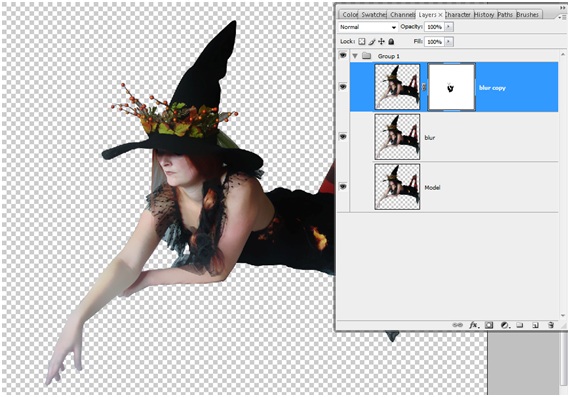Click the lock all padlock icon

click(x=391, y=41)
